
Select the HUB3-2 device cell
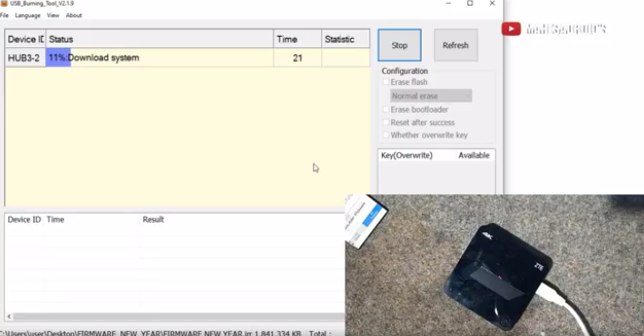[25, 58]
